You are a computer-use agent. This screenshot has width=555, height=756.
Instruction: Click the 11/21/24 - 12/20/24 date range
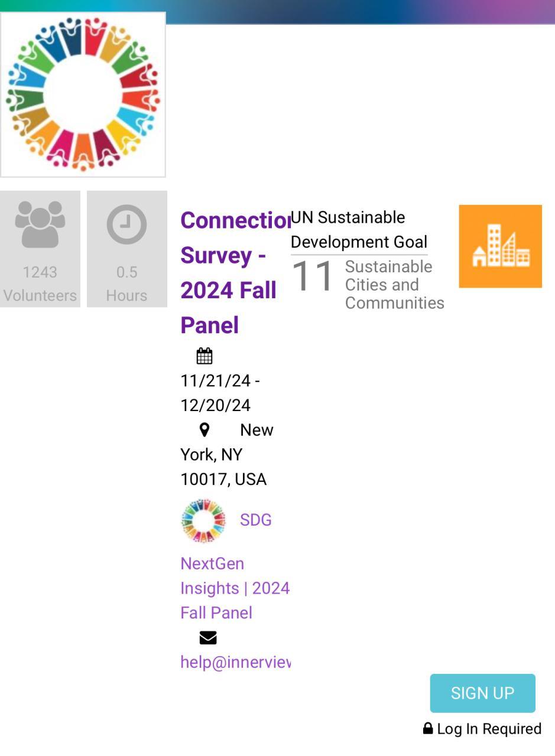coord(220,393)
